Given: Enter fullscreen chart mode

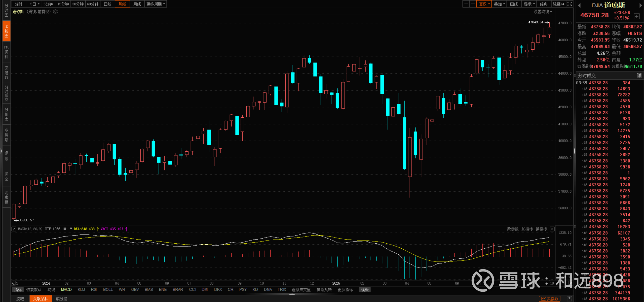Looking at the screenshot, I should click(570, 4).
